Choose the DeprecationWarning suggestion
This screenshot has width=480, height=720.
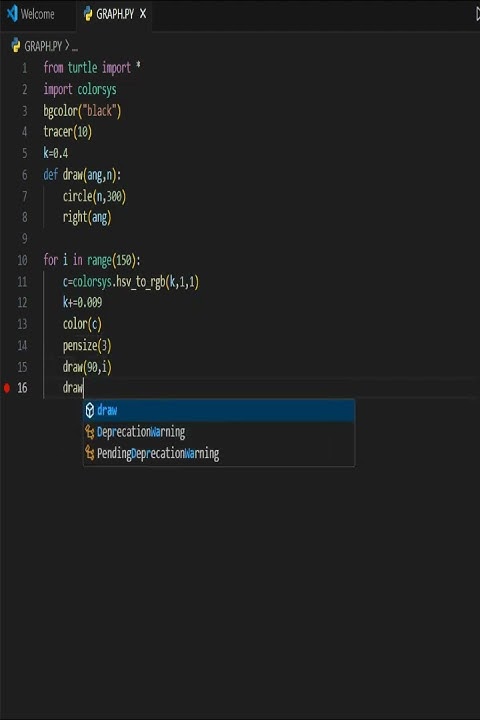(x=219, y=432)
